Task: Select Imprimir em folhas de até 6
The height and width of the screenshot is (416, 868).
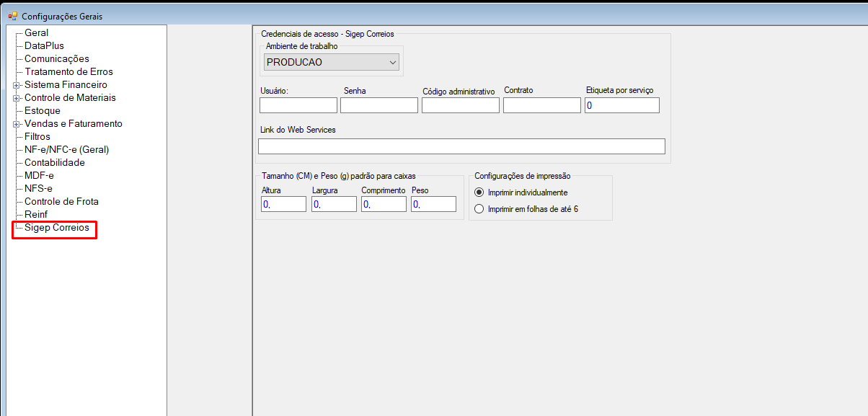Action: point(526,209)
